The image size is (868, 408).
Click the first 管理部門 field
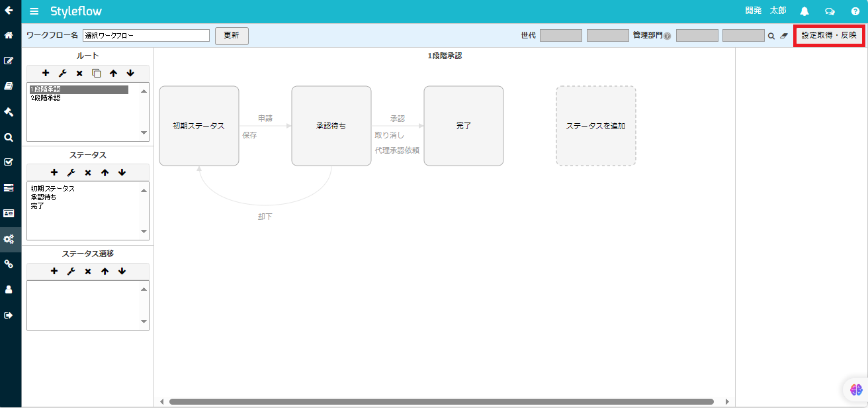click(x=697, y=36)
